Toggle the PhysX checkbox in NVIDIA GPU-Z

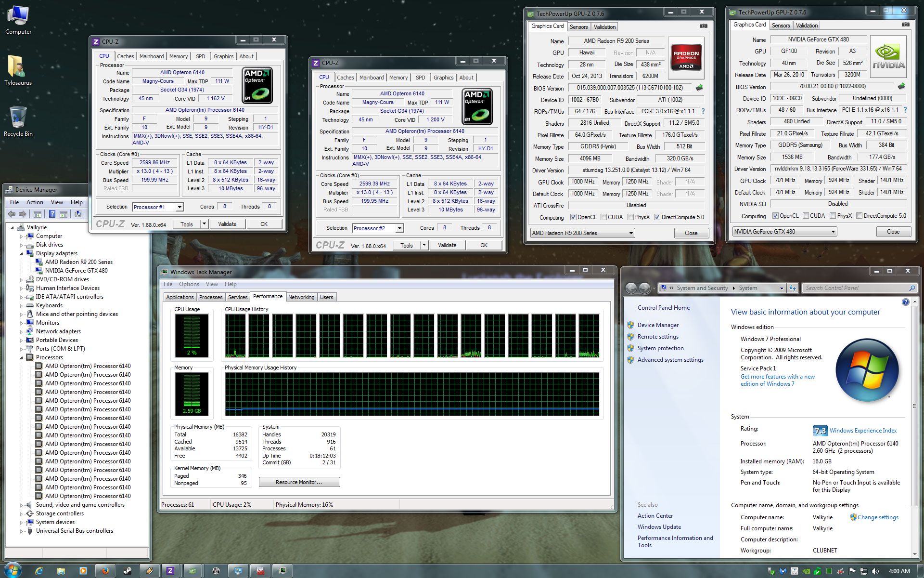pos(833,216)
